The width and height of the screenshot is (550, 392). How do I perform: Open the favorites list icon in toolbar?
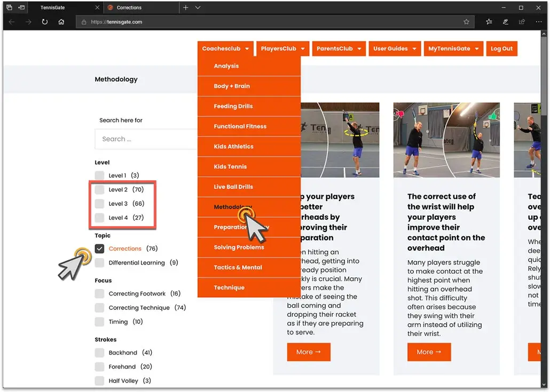point(489,22)
